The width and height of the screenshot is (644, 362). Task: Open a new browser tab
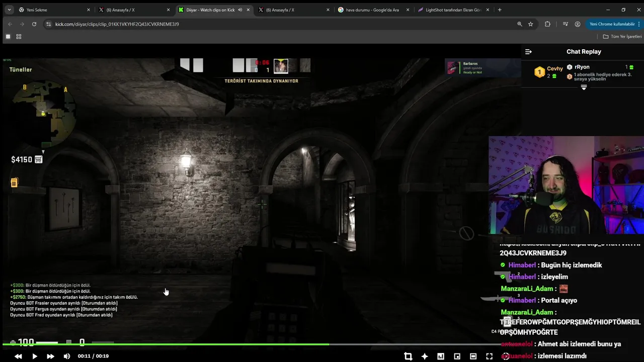tap(500, 10)
